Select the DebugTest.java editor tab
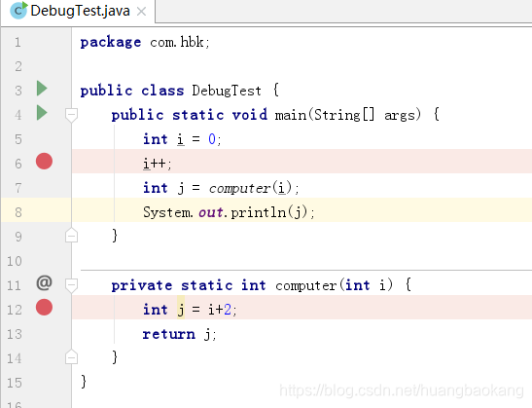 [x=78, y=12]
